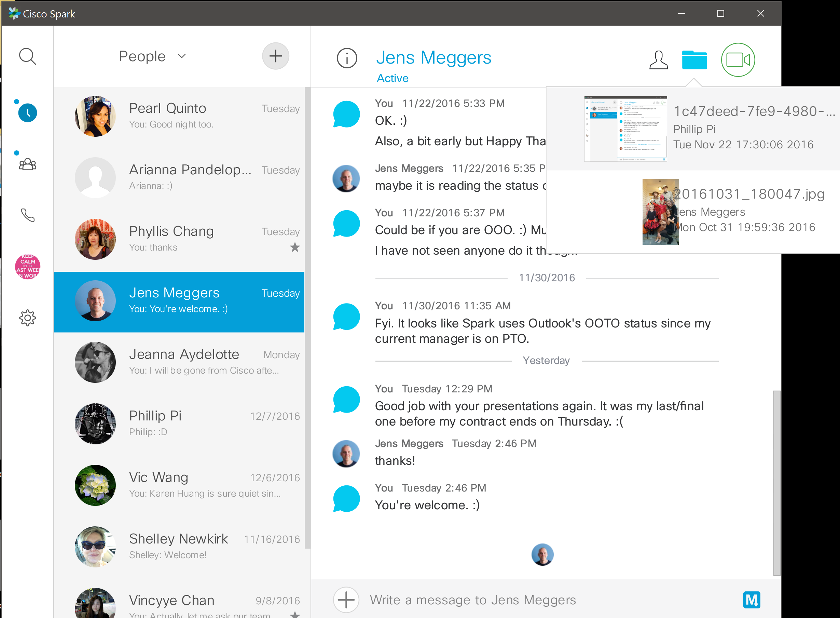
Task: Open the phone calls icon
Action: click(x=28, y=215)
